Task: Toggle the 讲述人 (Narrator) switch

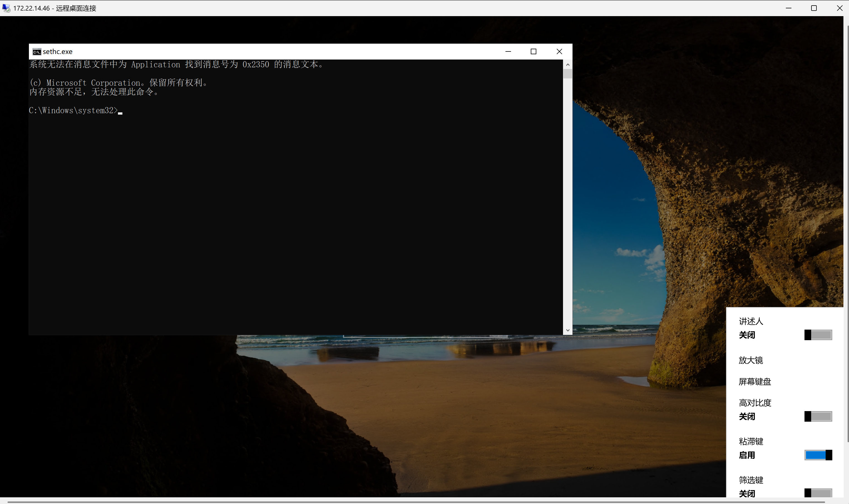Action: click(818, 335)
